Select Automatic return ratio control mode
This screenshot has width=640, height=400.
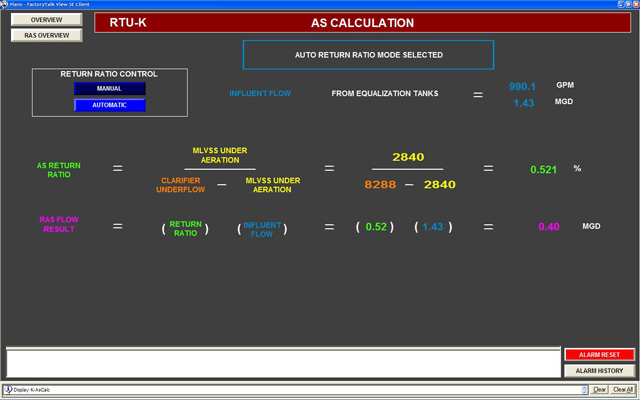tap(109, 104)
